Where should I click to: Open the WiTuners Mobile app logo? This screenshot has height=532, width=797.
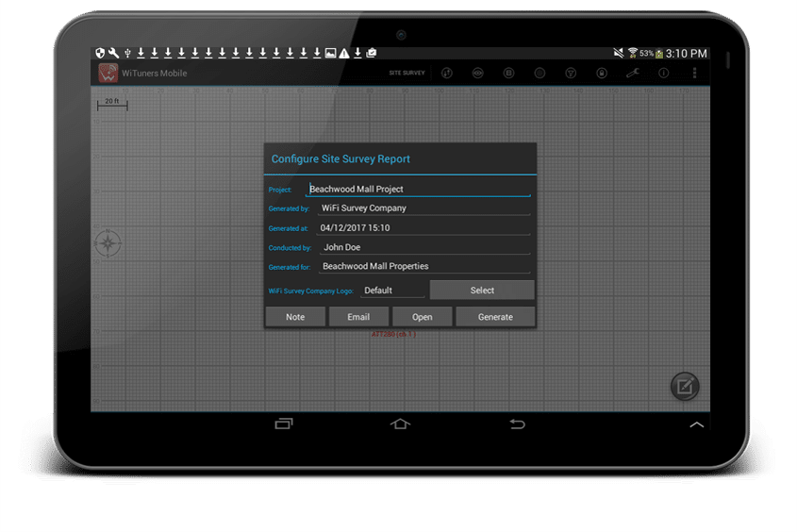(108, 74)
